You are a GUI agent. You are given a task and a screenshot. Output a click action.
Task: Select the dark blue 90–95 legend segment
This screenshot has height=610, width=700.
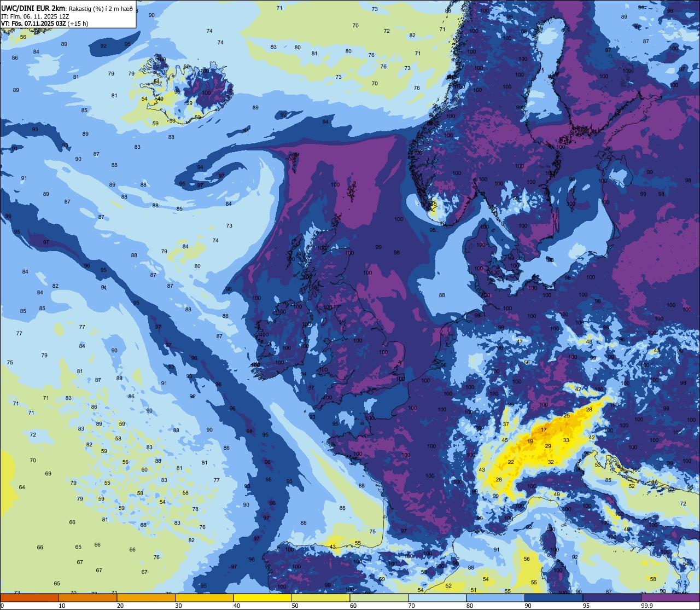point(553,598)
